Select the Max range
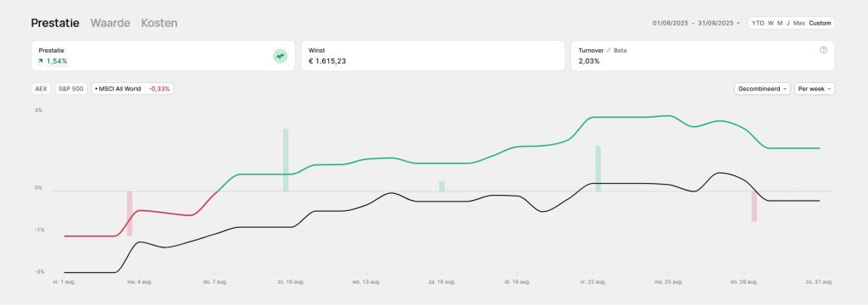This screenshot has height=305, width=868. (x=798, y=23)
